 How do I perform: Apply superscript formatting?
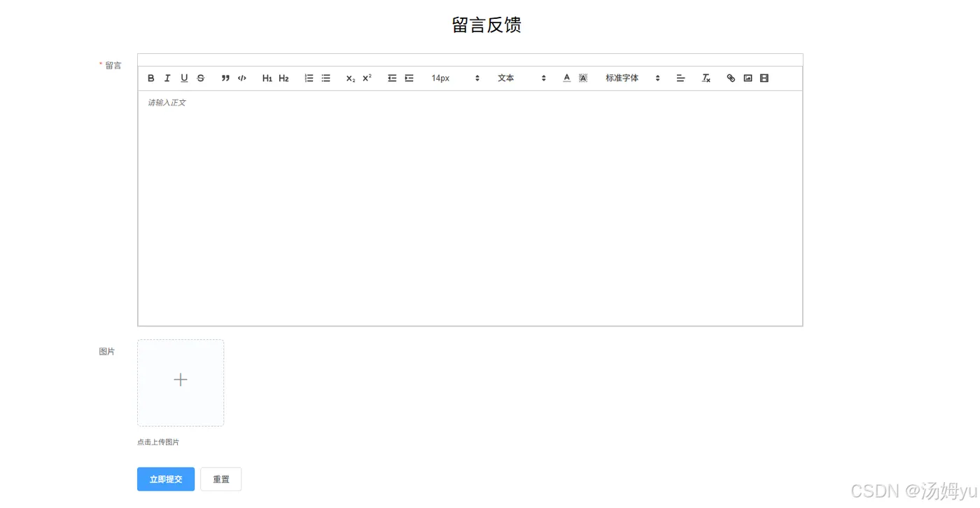367,78
